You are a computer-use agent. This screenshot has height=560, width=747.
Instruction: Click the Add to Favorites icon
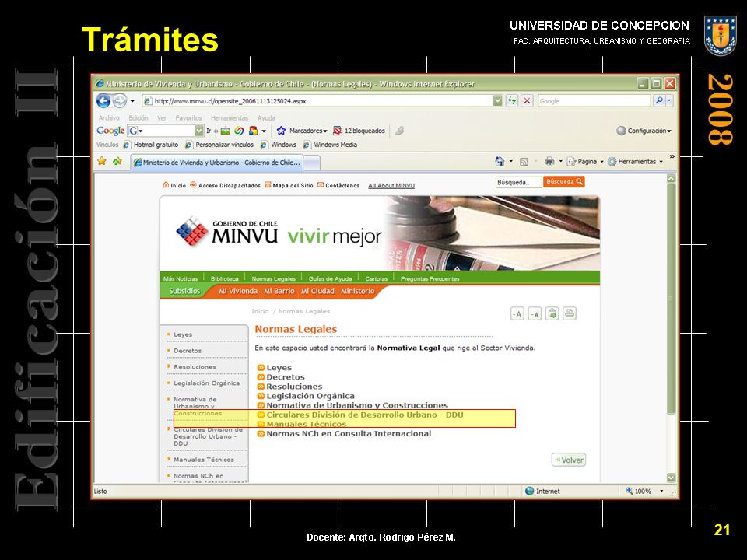(117, 161)
